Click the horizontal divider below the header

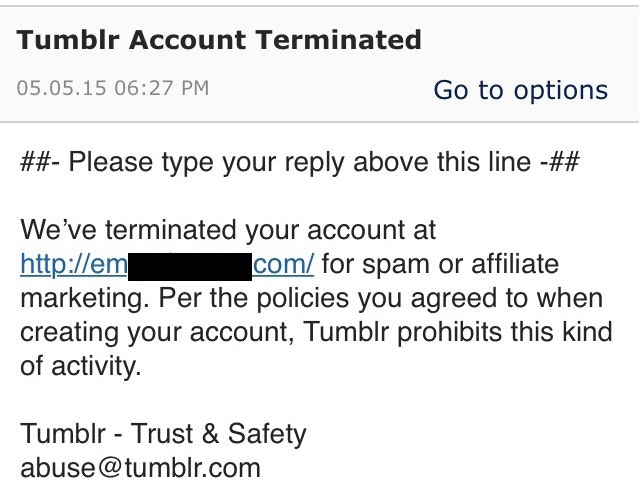click(319, 122)
